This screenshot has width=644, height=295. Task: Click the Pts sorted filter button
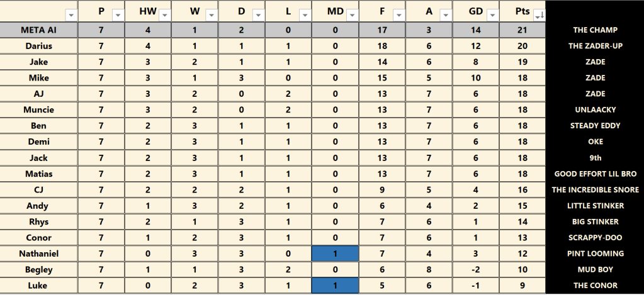(x=539, y=15)
